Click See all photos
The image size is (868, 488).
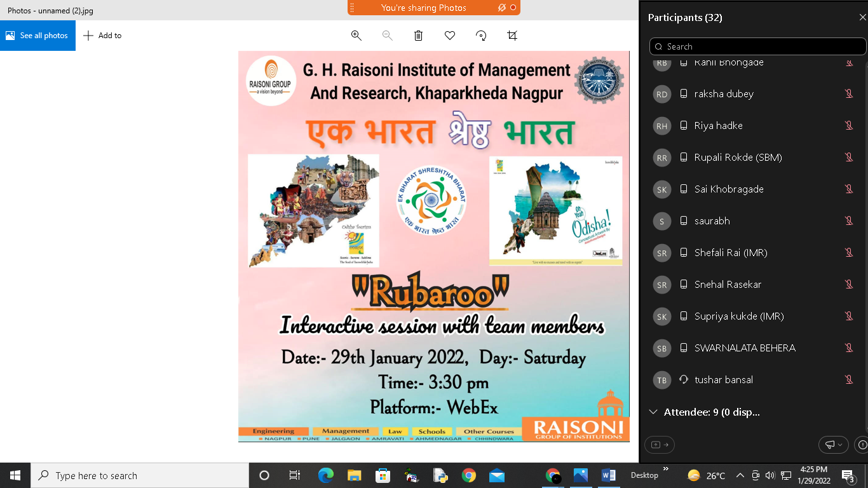point(37,36)
